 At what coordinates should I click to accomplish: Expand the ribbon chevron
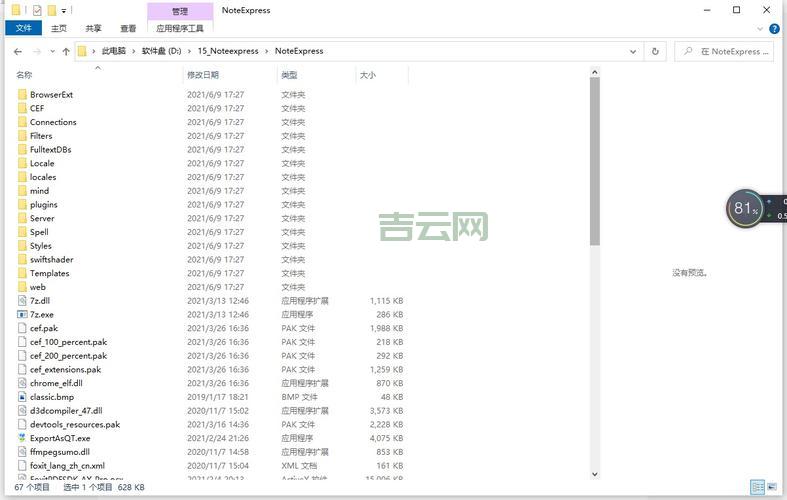point(760,29)
